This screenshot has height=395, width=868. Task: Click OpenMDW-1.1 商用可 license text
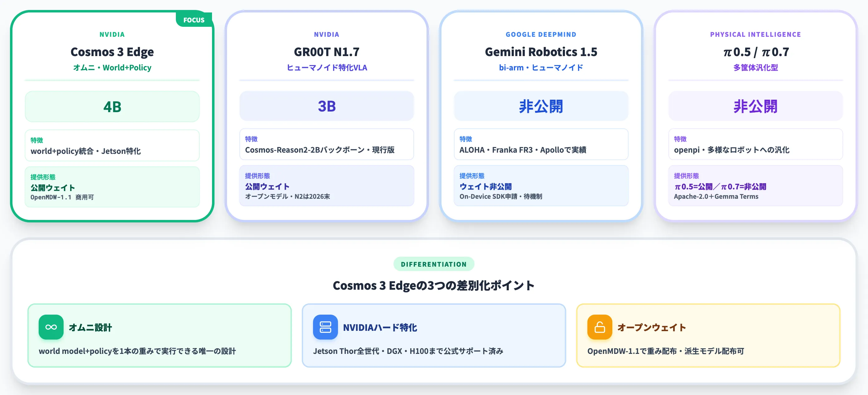pos(62,197)
